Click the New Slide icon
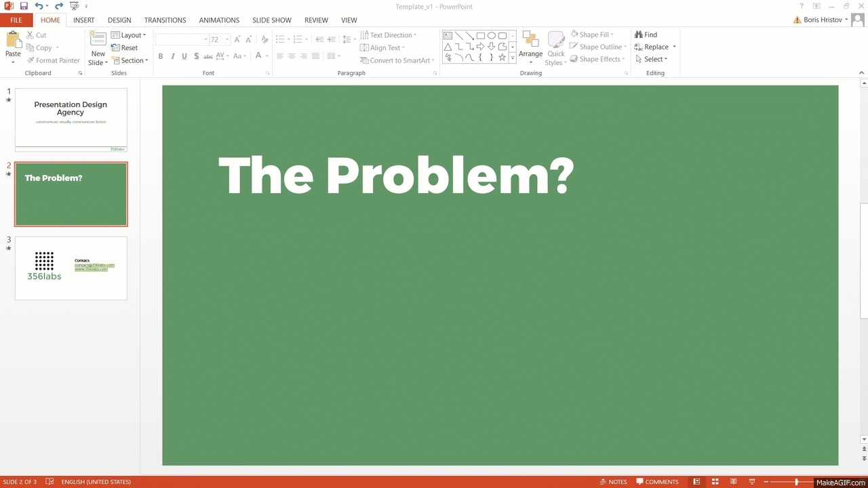868x488 pixels. (x=98, y=41)
